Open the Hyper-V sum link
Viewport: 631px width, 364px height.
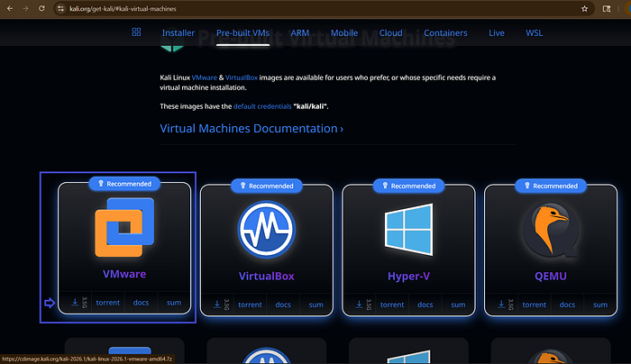click(458, 305)
